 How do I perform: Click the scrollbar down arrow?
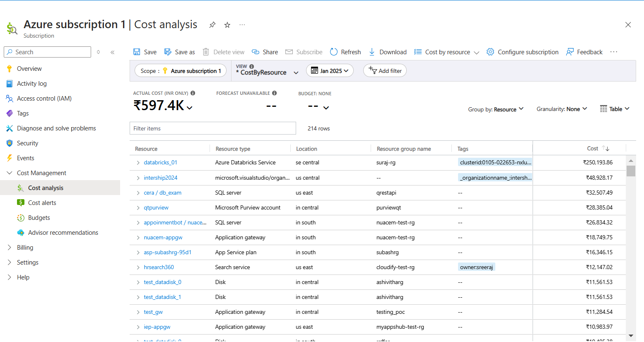(x=631, y=336)
